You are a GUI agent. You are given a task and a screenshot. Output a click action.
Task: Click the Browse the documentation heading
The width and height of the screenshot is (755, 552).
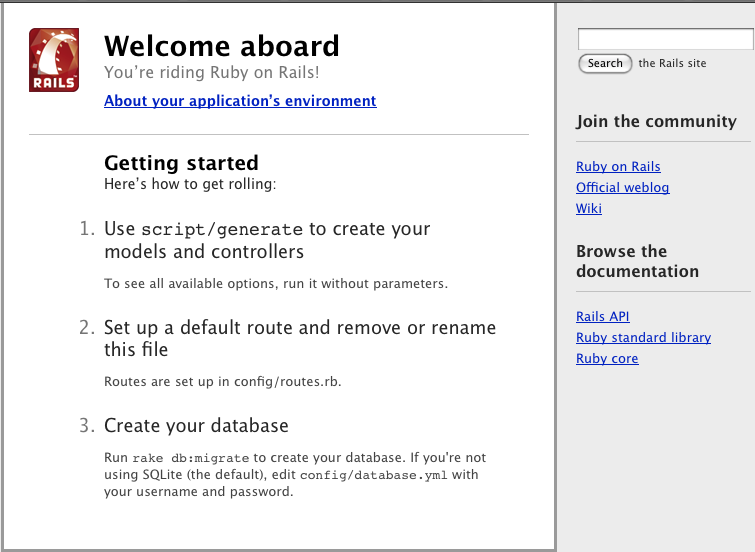click(637, 261)
